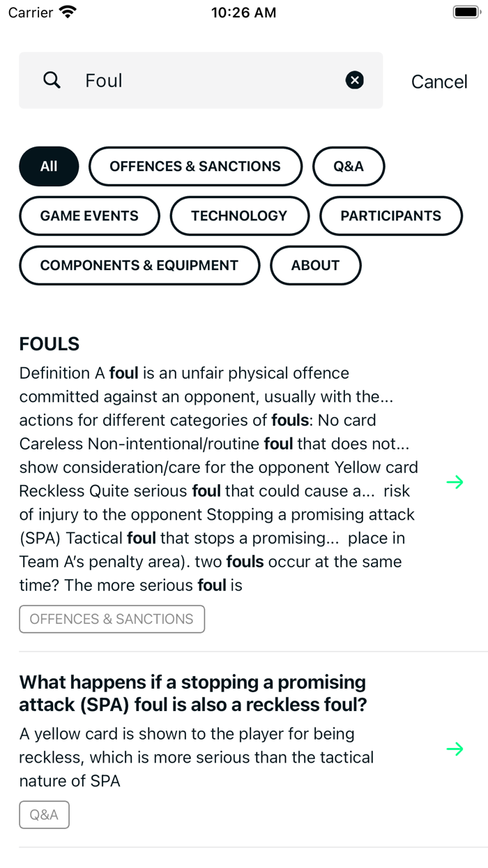Enable the TECHNOLOGY filter
The height and width of the screenshot is (868, 488).
click(x=240, y=216)
